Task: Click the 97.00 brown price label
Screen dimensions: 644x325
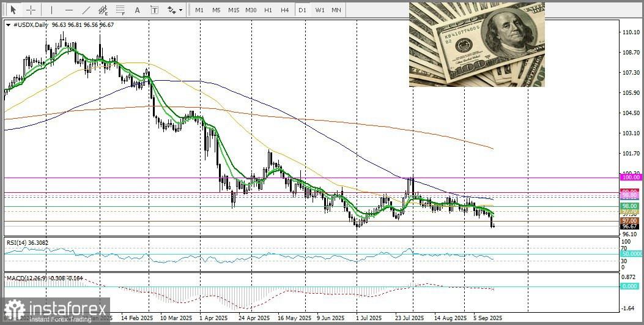Action: click(630, 220)
